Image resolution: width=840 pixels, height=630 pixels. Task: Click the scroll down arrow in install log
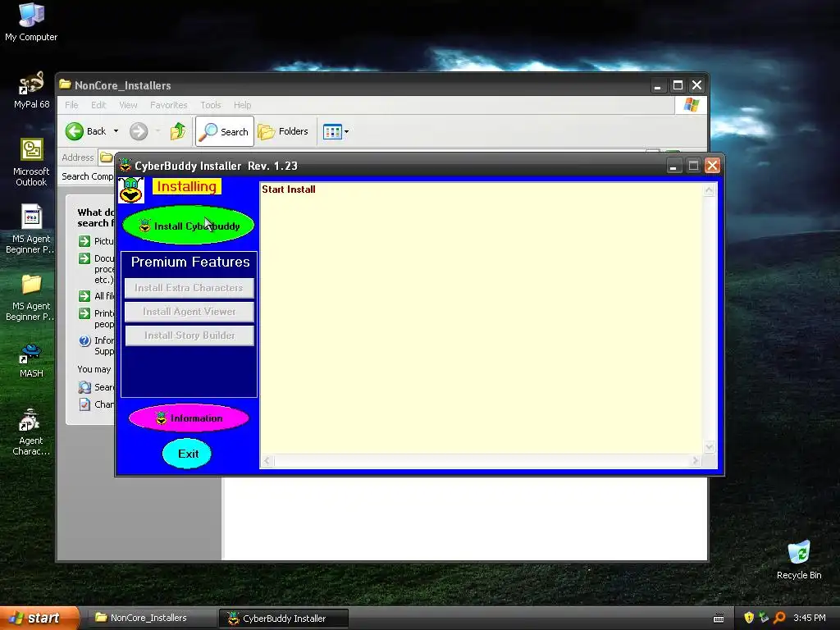(710, 447)
